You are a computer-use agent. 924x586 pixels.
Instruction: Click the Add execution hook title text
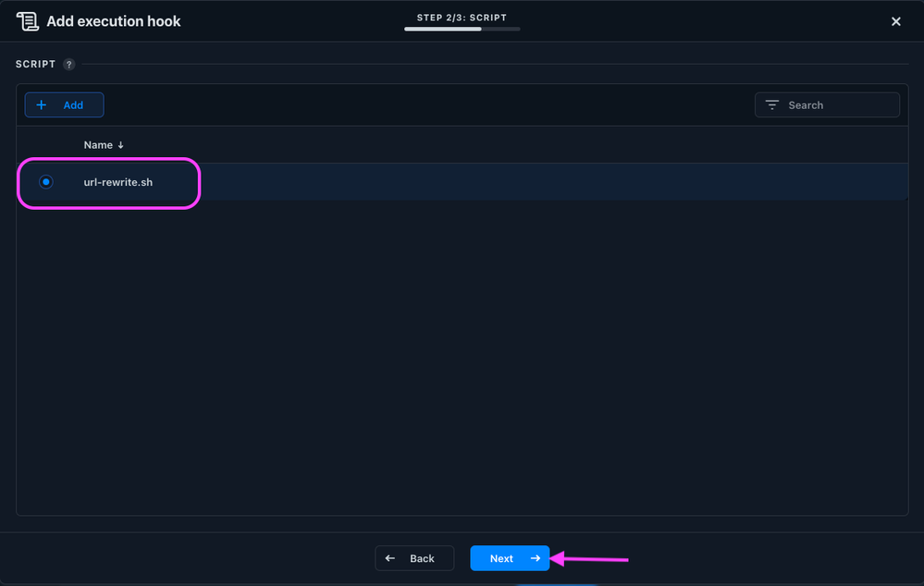(x=113, y=21)
